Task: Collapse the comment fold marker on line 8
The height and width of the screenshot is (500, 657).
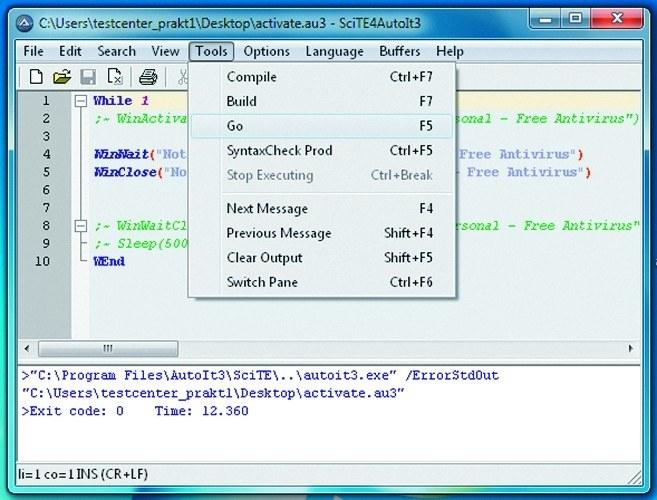Action: [x=80, y=226]
